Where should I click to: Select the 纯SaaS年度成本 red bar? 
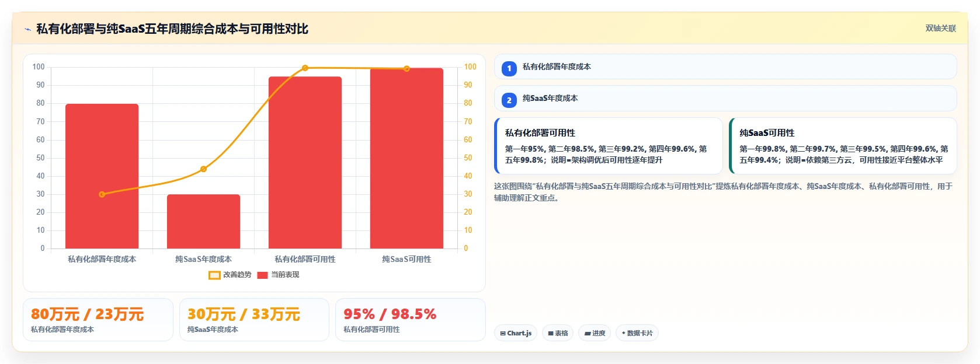pyautogui.click(x=203, y=221)
